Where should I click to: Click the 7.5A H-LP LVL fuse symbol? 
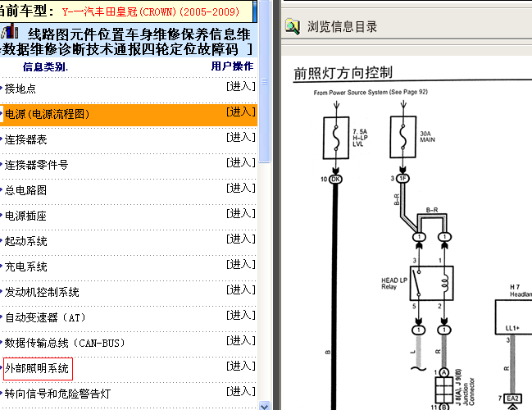336,138
